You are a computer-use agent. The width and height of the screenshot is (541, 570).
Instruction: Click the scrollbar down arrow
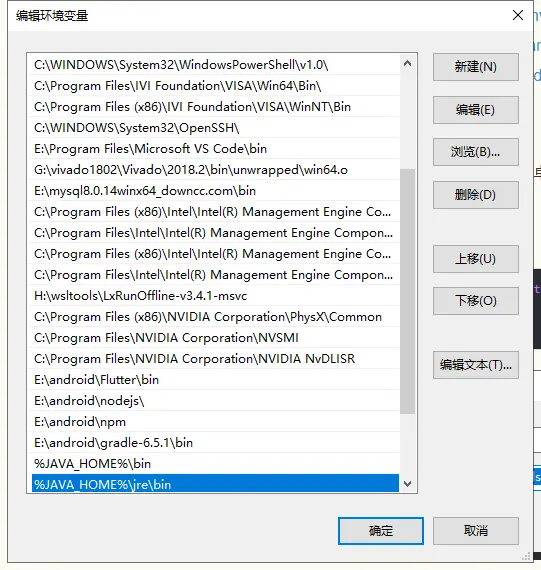pyautogui.click(x=408, y=484)
